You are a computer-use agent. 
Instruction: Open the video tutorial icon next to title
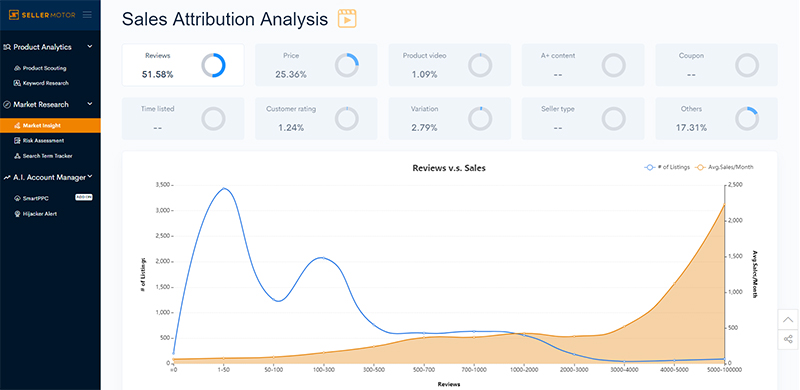tap(347, 19)
